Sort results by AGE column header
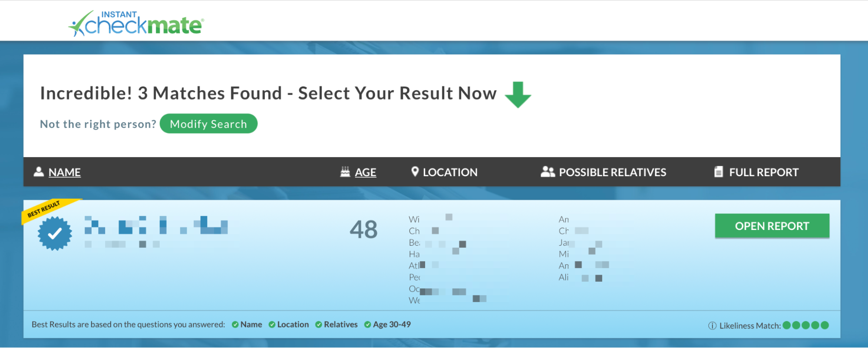 point(366,172)
